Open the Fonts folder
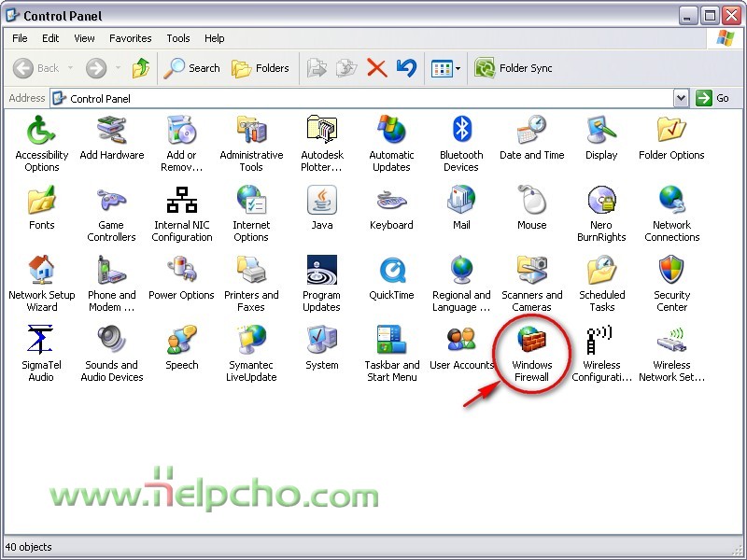747x560 pixels. pos(41,208)
